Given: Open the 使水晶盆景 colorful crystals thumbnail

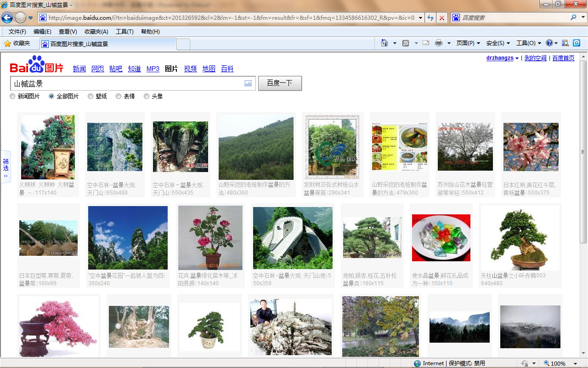Looking at the screenshot, I should pos(441,238).
